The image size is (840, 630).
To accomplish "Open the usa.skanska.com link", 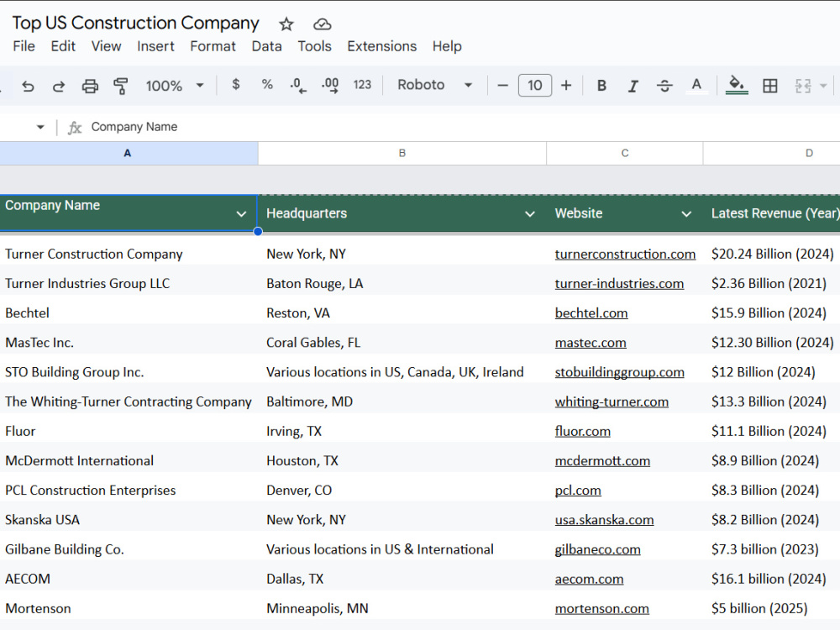I will pyautogui.click(x=604, y=520).
